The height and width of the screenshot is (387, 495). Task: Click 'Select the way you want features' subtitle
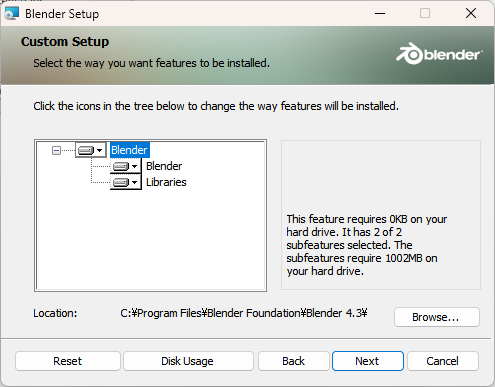[x=151, y=63]
